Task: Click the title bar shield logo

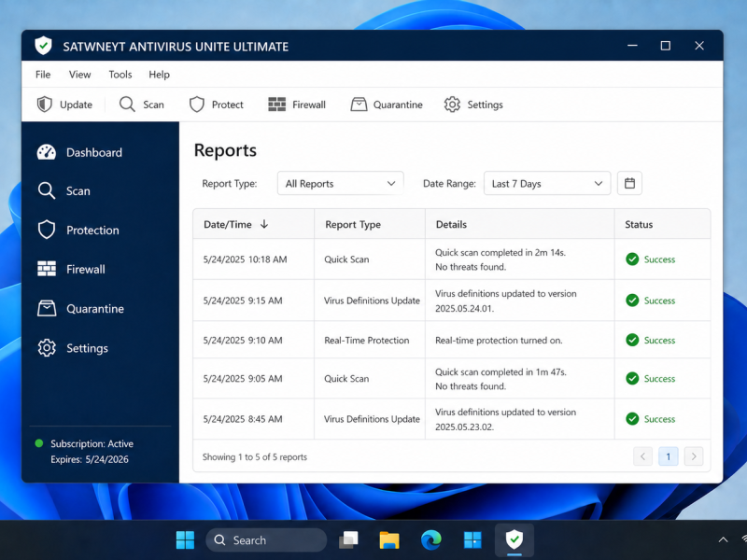Action: (43, 46)
